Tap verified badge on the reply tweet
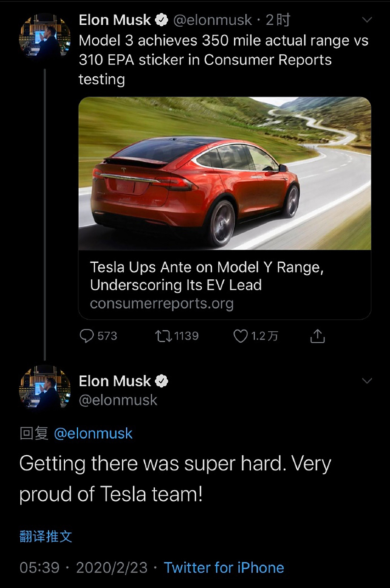 [162, 381]
